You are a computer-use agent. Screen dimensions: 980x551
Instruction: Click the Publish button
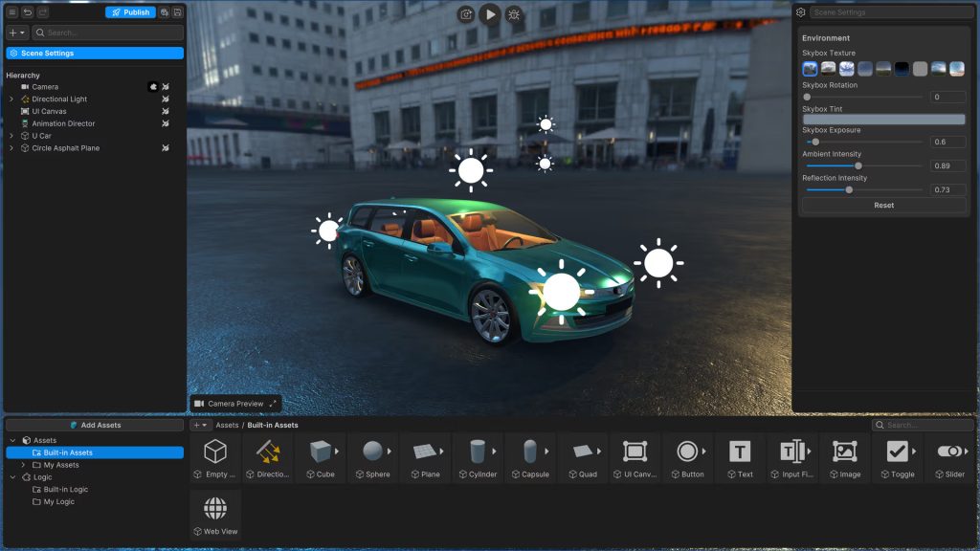pos(130,12)
